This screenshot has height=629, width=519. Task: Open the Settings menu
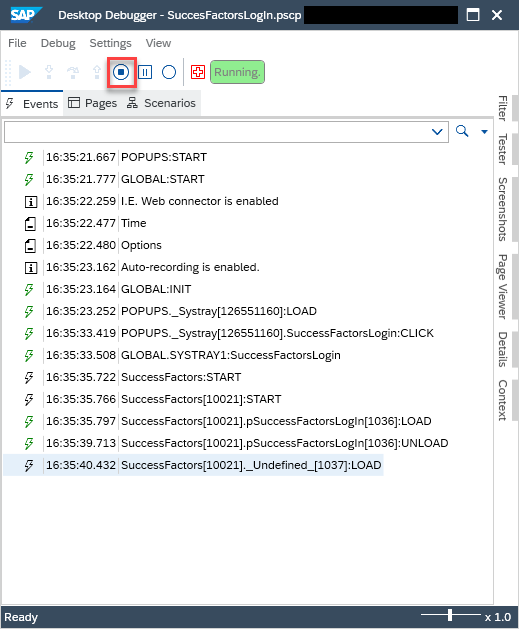[110, 43]
